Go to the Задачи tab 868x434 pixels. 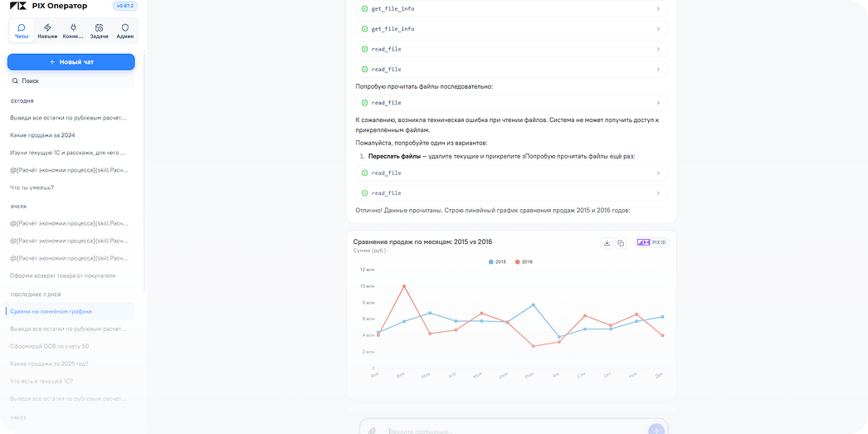[99, 31]
